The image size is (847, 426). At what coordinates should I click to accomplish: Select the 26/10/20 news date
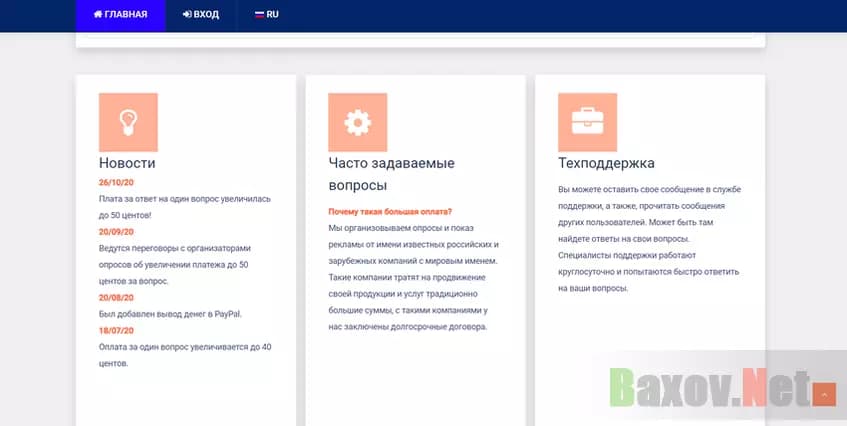[116, 182]
